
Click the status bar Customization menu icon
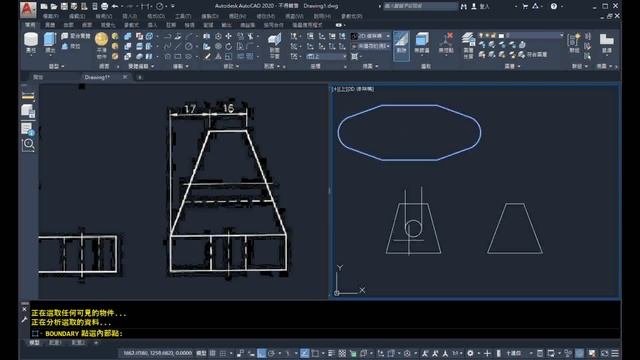[615, 353]
